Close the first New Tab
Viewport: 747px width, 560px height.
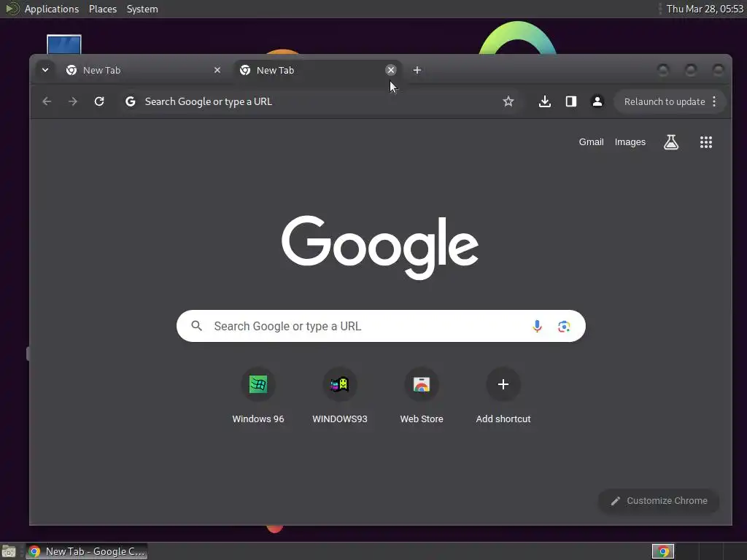coord(217,70)
